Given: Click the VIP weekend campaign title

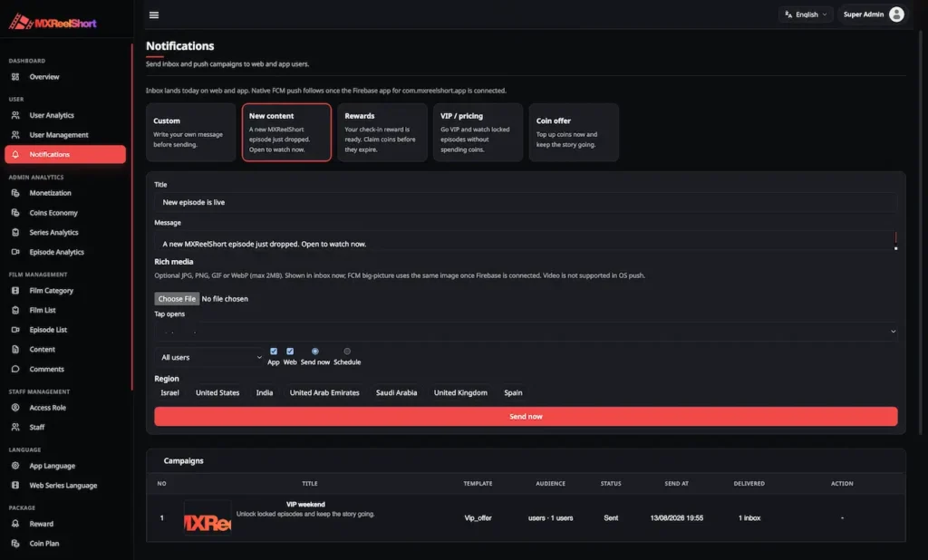Looking at the screenshot, I should coord(305,505).
